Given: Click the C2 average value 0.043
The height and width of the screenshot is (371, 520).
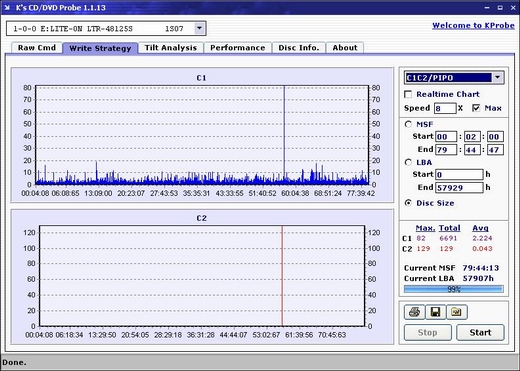Looking at the screenshot, I should click(482, 249).
